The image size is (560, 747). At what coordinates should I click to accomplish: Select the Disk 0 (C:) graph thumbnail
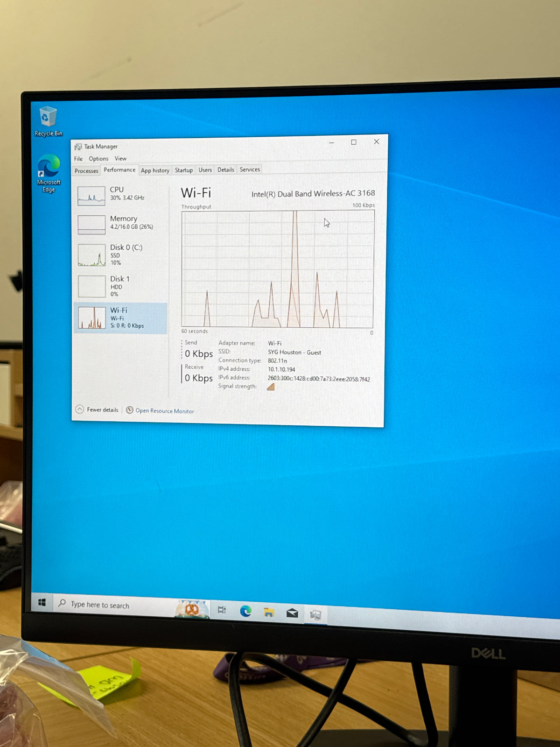(x=92, y=255)
